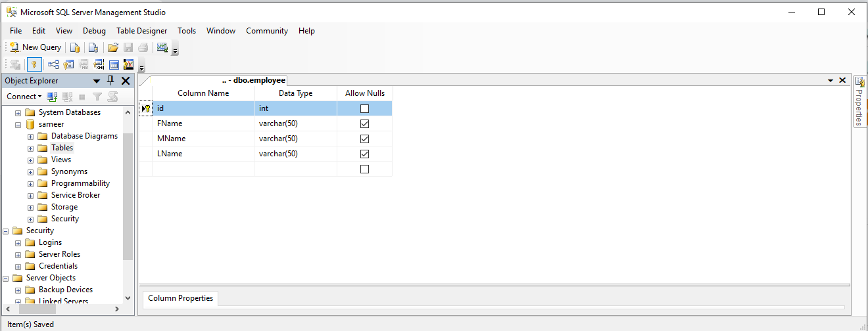Image resolution: width=868 pixels, height=331 pixels.
Task: Click the Stop square icon
Action: point(82,97)
